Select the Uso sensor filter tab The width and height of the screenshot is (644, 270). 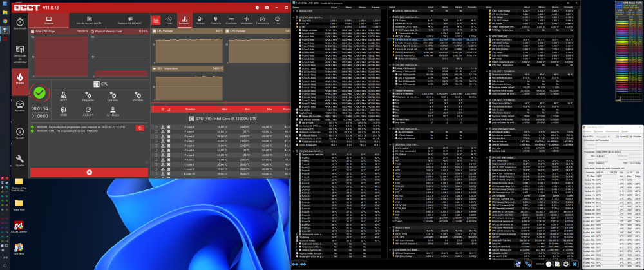click(278, 20)
